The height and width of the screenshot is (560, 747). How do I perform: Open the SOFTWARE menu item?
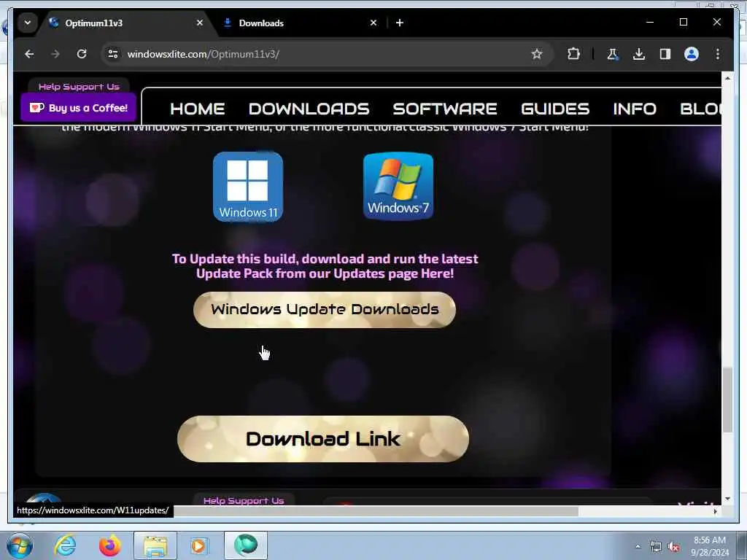tap(445, 109)
